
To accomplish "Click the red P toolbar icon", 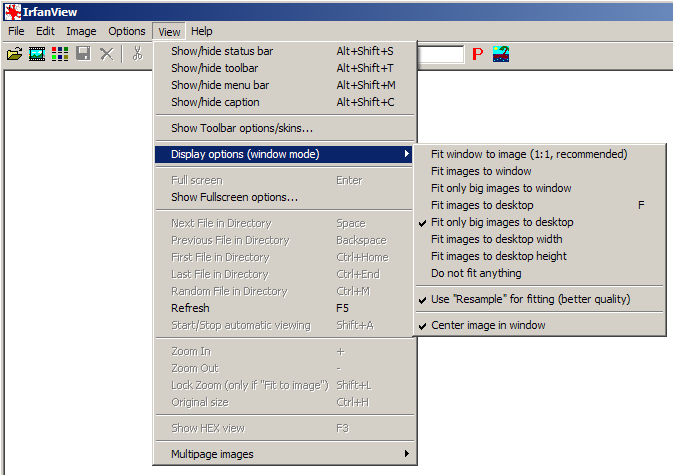I will point(477,54).
